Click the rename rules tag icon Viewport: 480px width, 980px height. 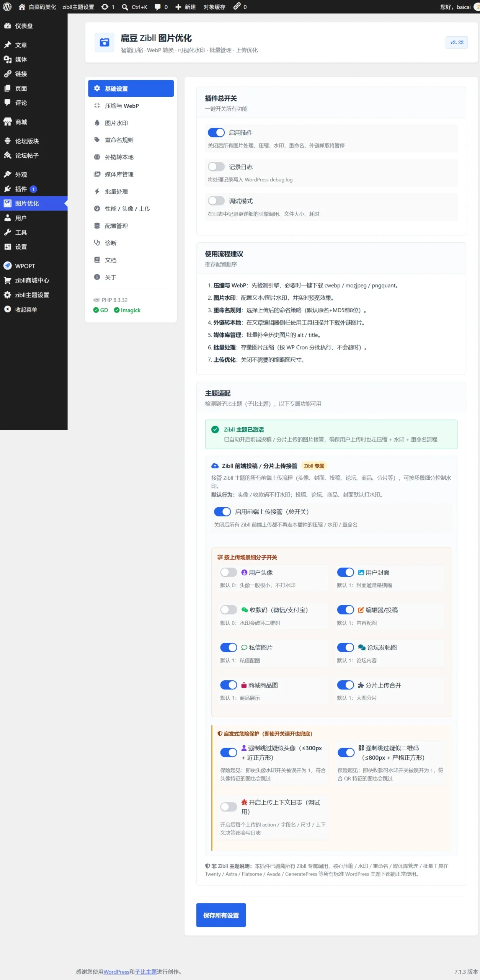tap(97, 140)
